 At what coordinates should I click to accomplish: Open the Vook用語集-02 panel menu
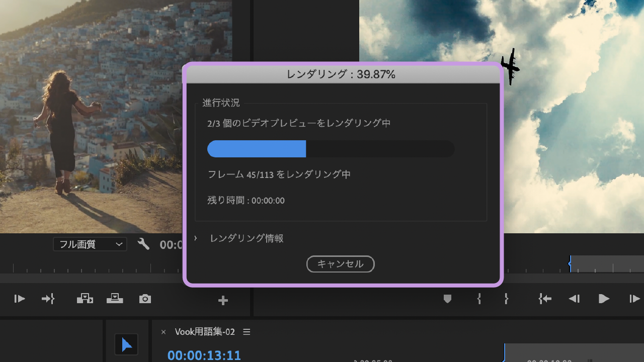coord(247,332)
